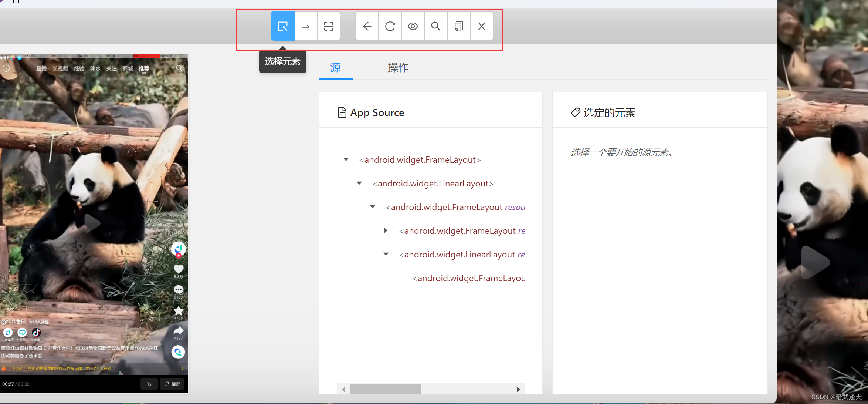Viewport: 868px width, 404px height.
Task: Click the 1x speed button on the video
Action: (x=149, y=384)
